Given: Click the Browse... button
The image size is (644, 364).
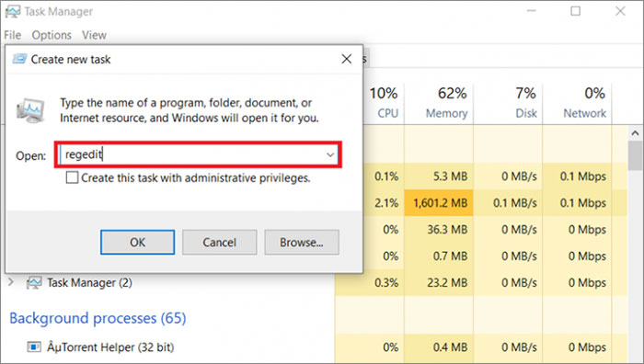Looking at the screenshot, I should pyautogui.click(x=302, y=242).
